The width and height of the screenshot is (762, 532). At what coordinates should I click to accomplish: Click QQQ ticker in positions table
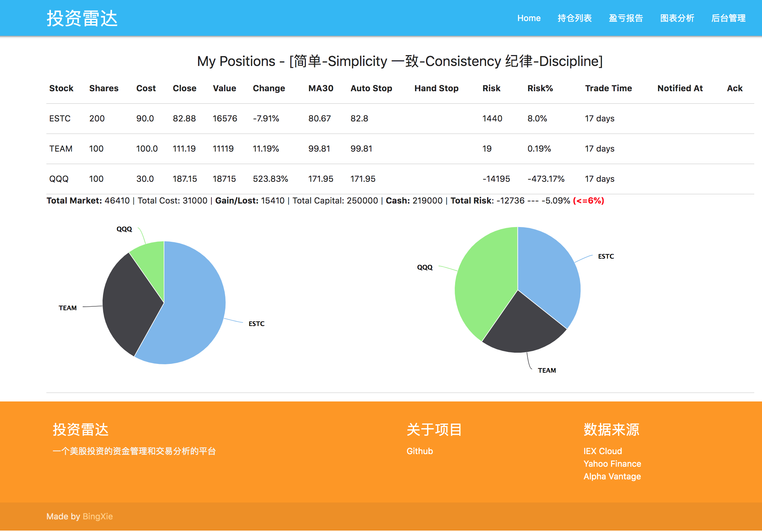pyautogui.click(x=59, y=179)
